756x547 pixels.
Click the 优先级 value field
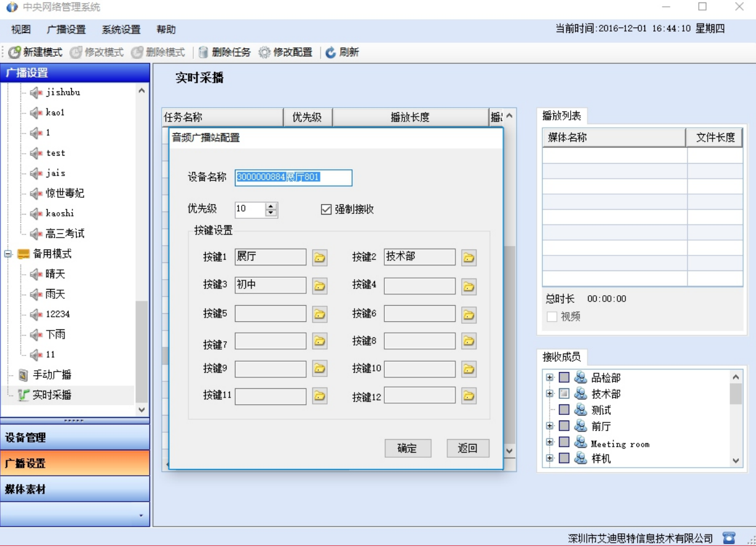click(x=250, y=210)
